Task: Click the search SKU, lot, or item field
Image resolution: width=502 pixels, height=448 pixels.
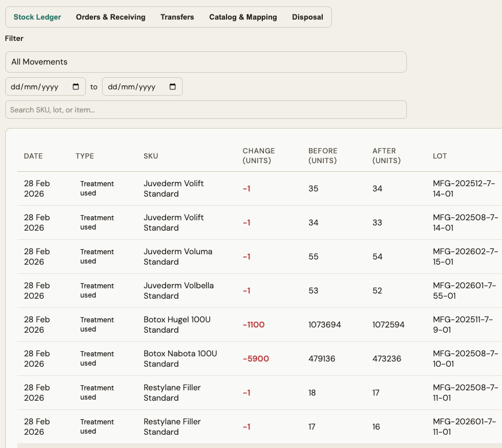Action: point(206,109)
